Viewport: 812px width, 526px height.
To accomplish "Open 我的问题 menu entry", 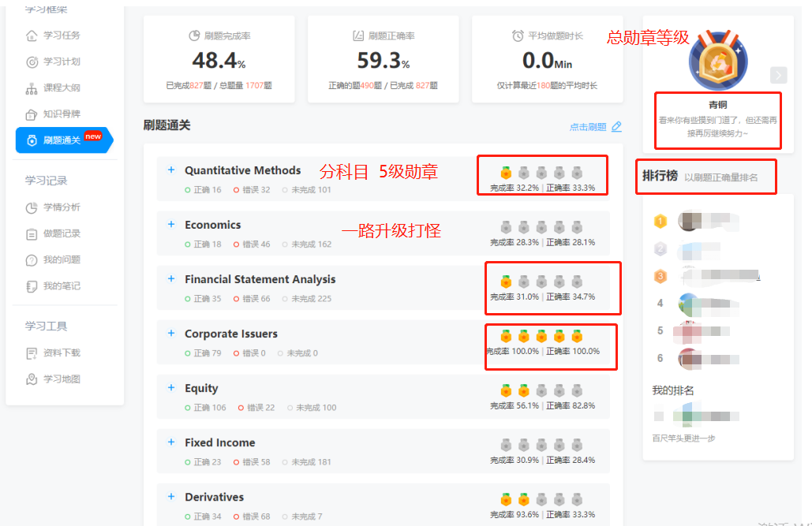I will pyautogui.click(x=53, y=259).
